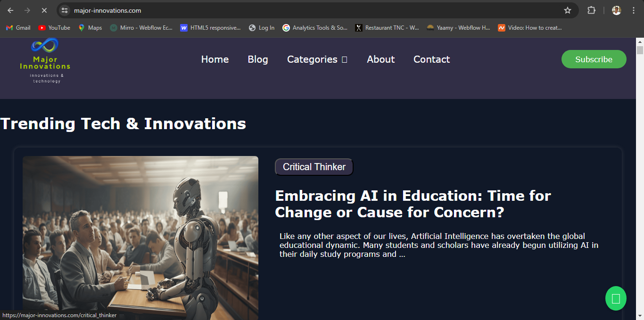This screenshot has width=644, height=320.
Task: Click the Critical Thinker category tag
Action: (x=314, y=167)
